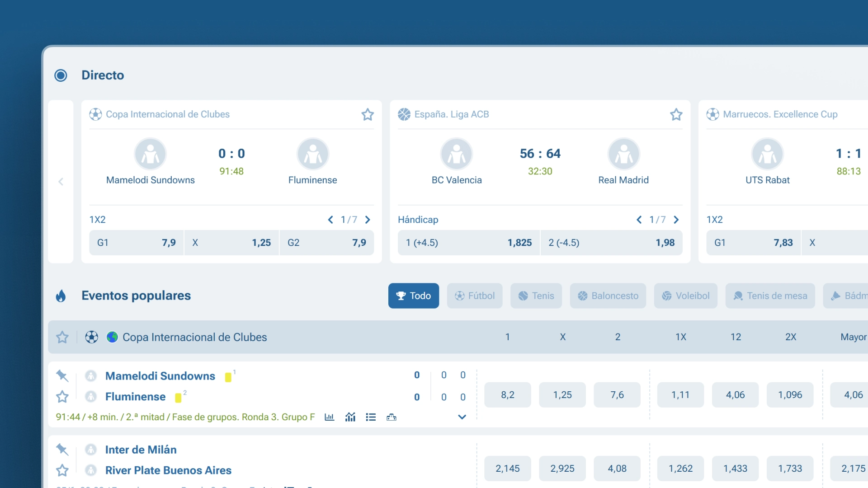868x488 pixels.
Task: Select odds 8,2 for Mamelodi Sundowns win
Action: 508,395
